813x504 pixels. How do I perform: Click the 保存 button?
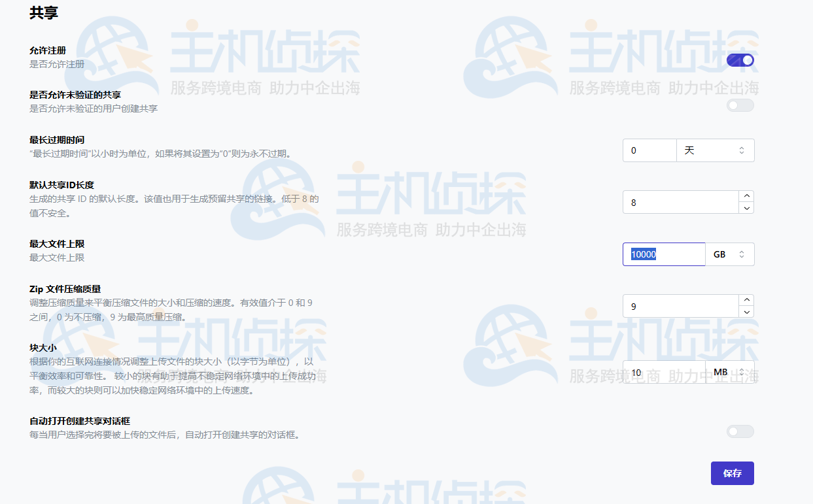coord(733,473)
